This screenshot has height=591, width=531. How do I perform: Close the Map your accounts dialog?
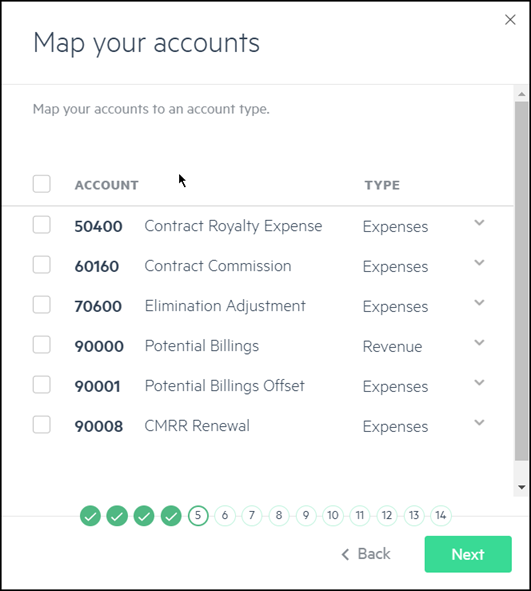[x=510, y=20]
